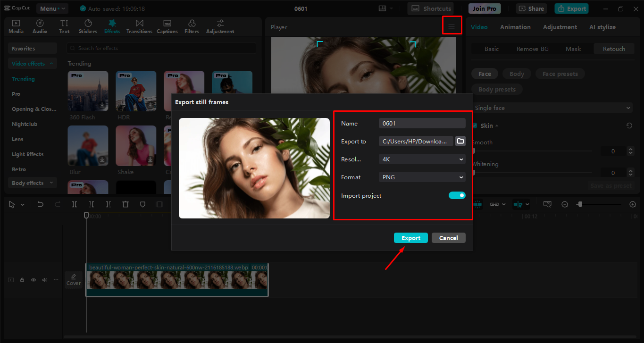Switch to the Animation tab
644x343 pixels.
tap(515, 27)
